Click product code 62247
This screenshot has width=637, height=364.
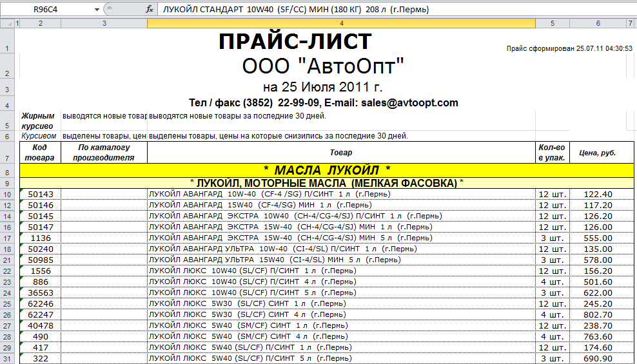coord(41,315)
